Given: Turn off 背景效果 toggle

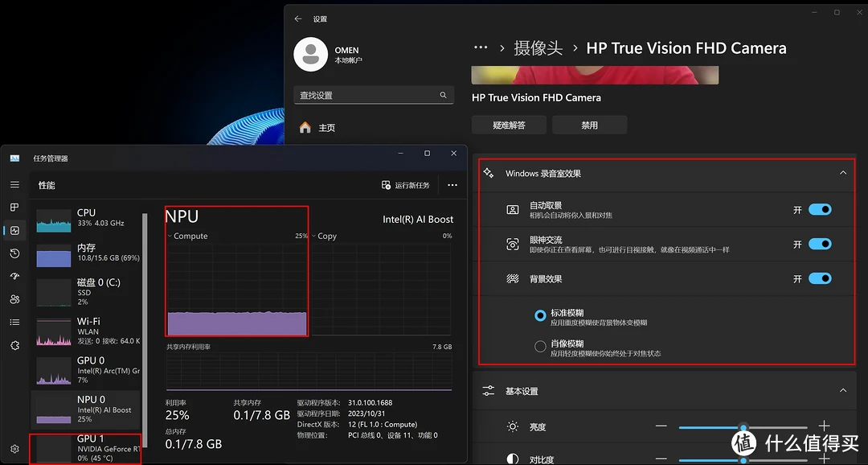Looking at the screenshot, I should tap(820, 278).
